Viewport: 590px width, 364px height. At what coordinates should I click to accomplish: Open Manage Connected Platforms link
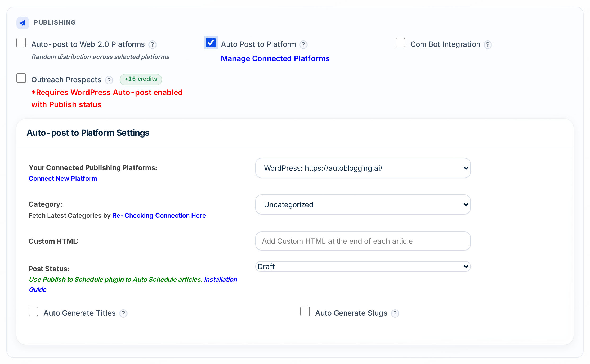click(x=275, y=58)
